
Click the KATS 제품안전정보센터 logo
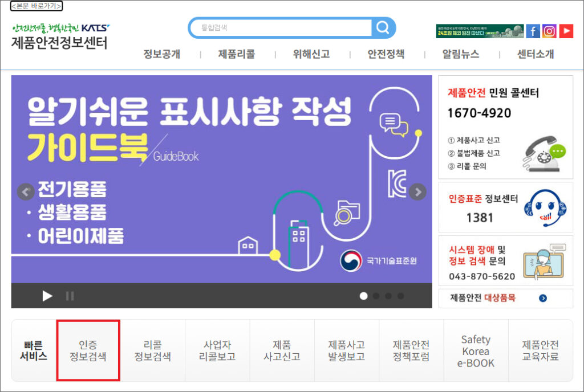[x=60, y=37]
